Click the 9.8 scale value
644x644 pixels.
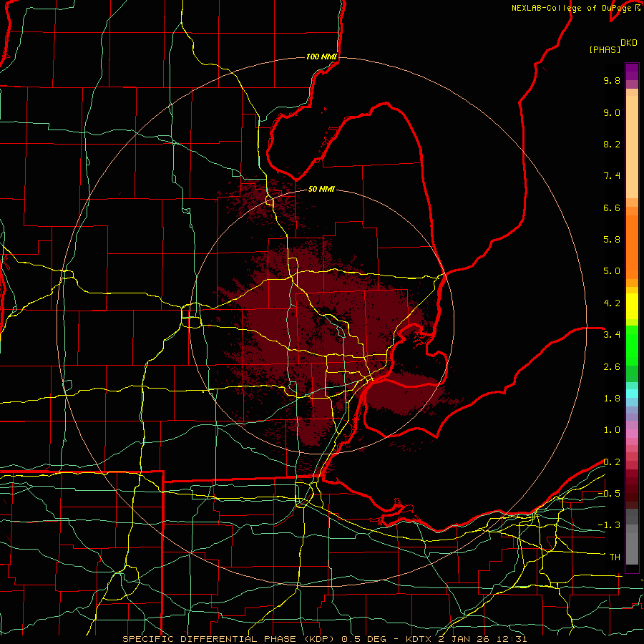(x=612, y=80)
